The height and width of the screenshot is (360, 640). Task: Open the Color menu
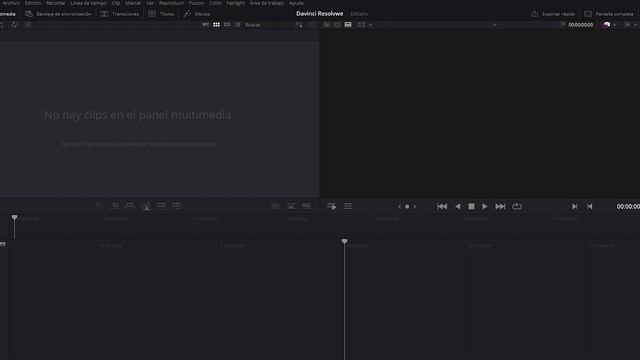pyautogui.click(x=215, y=3)
